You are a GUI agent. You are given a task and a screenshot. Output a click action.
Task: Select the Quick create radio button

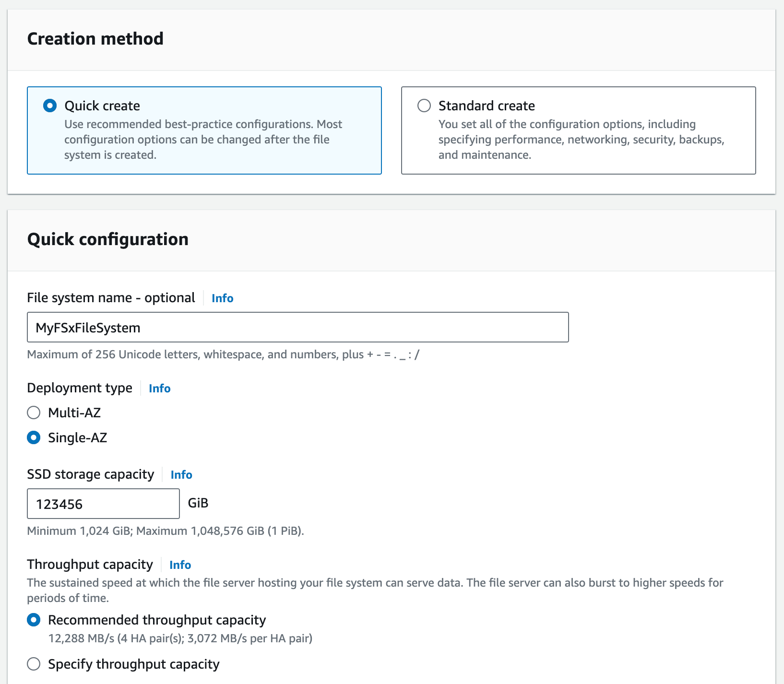pos(50,106)
